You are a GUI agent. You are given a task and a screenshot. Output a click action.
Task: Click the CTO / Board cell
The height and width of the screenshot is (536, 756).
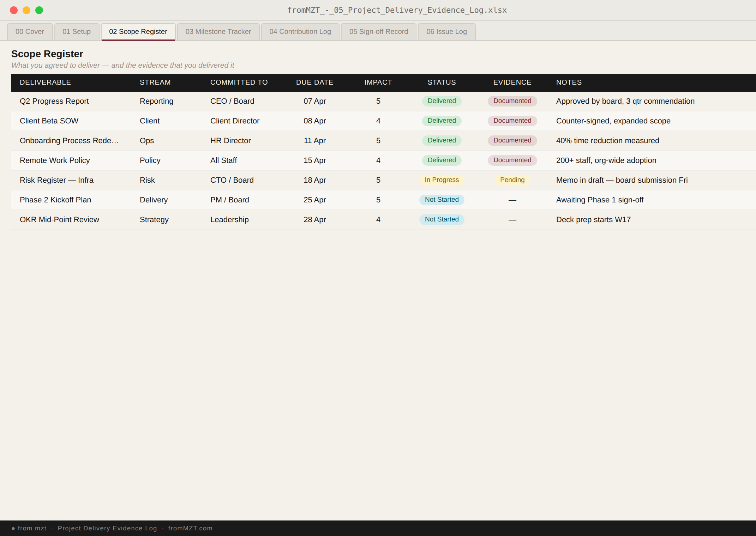232,180
